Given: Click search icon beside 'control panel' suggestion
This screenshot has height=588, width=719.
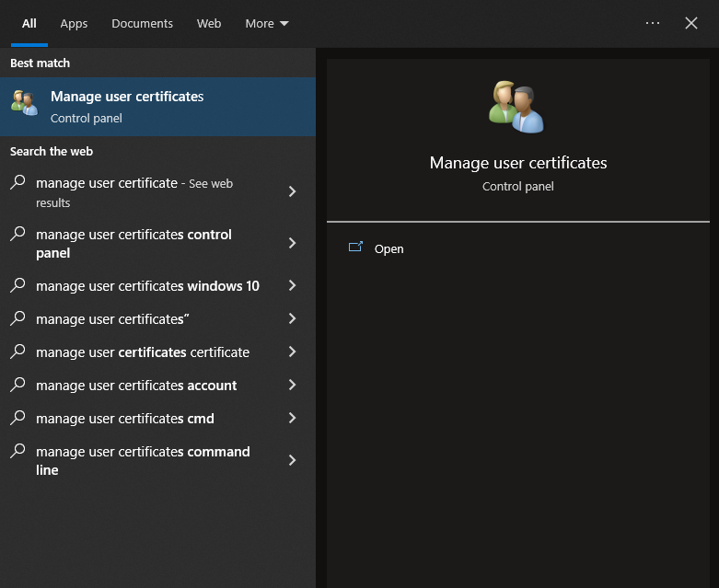Looking at the screenshot, I should pos(17,234).
